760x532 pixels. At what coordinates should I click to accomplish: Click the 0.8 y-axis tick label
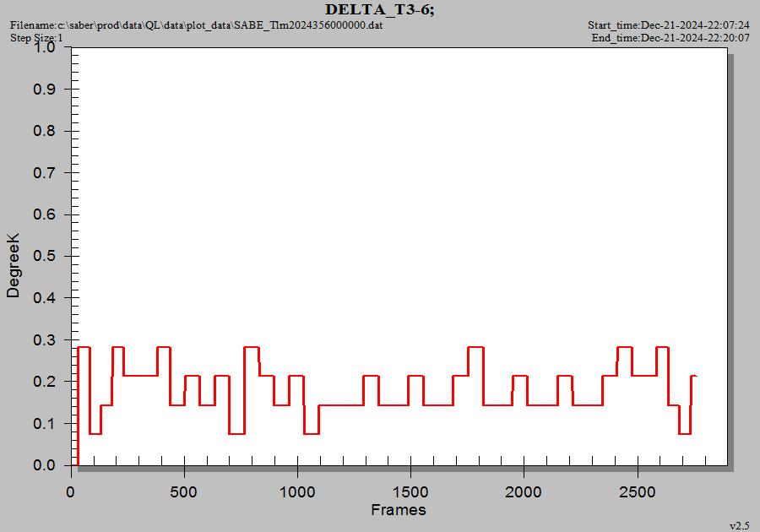pos(44,131)
